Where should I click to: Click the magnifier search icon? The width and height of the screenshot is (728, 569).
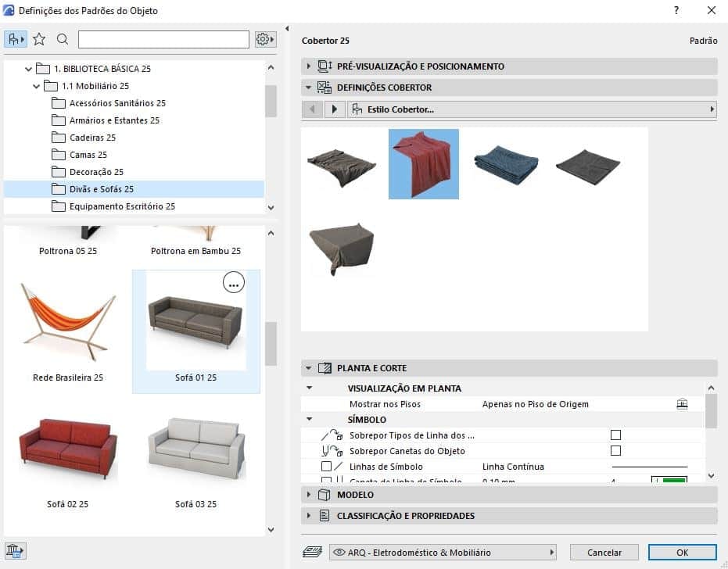[63, 39]
